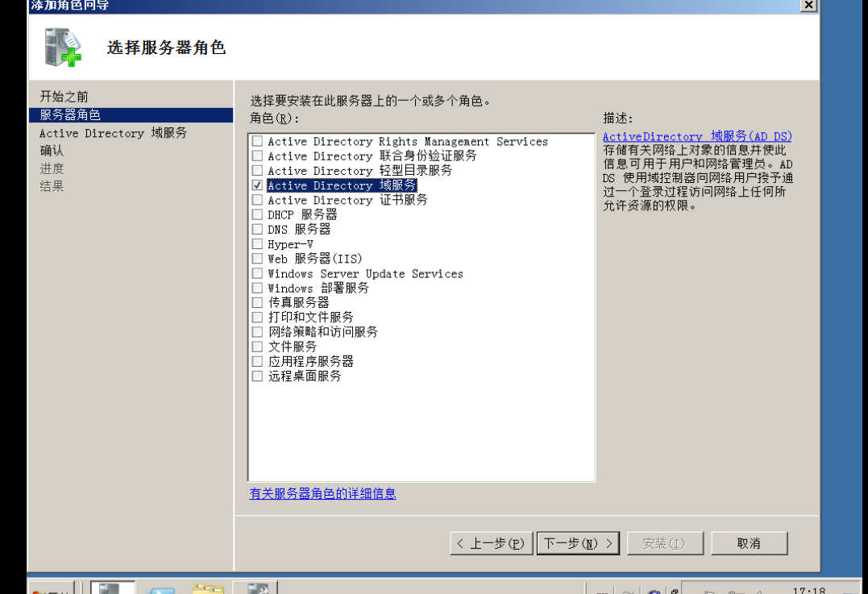Open the Active Directory 域服务 sidebar step
Image resolution: width=868 pixels, height=594 pixels.
coord(114,133)
